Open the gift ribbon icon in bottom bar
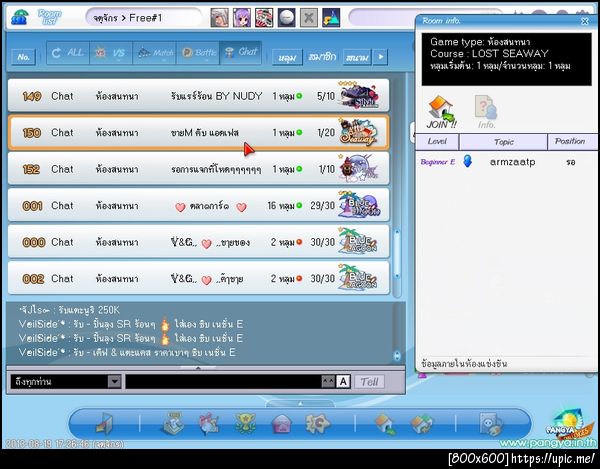Screen dimensions: 600x469 (x=209, y=424)
